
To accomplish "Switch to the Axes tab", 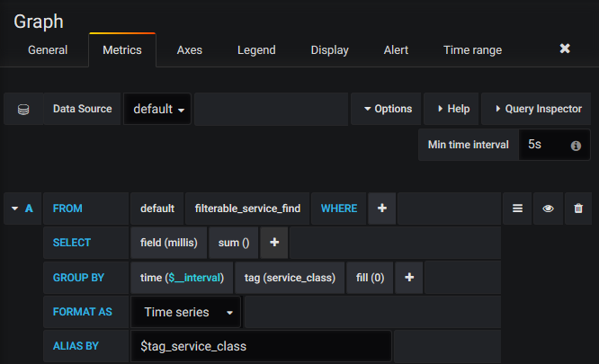I will point(190,50).
